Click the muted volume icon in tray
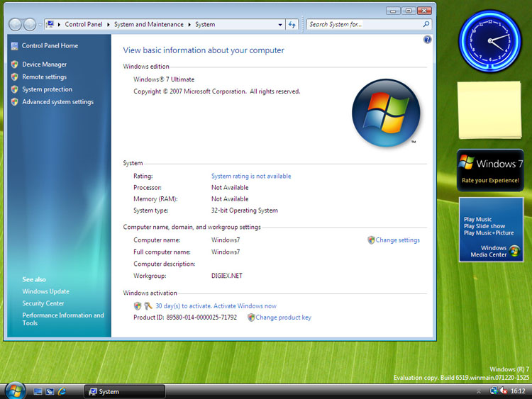The height and width of the screenshot is (399, 532). pyautogui.click(x=504, y=391)
